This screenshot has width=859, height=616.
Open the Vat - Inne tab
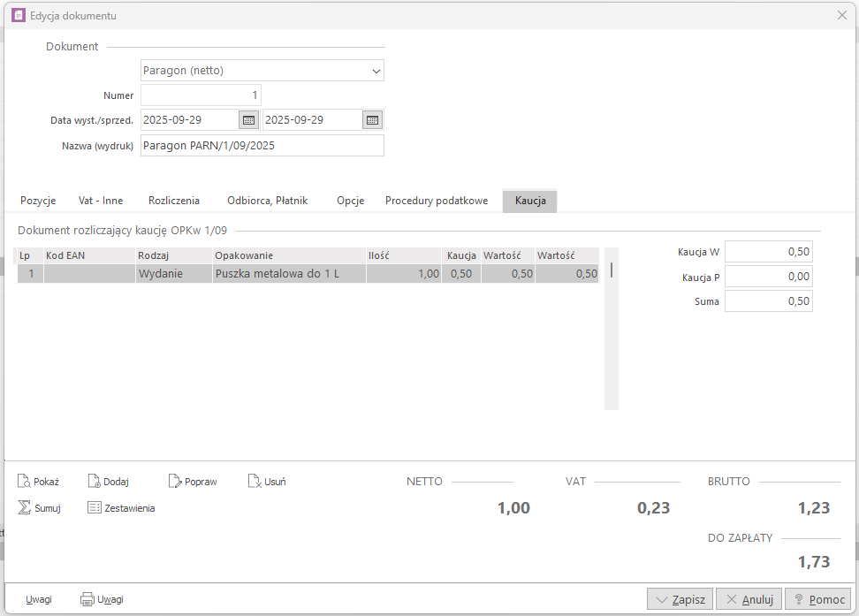point(101,201)
